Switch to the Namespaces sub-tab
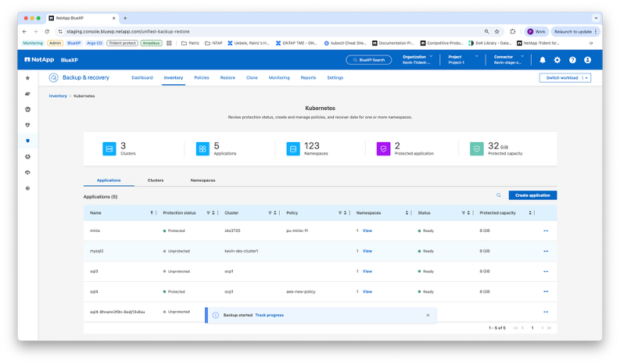620x364 pixels. 202,180
